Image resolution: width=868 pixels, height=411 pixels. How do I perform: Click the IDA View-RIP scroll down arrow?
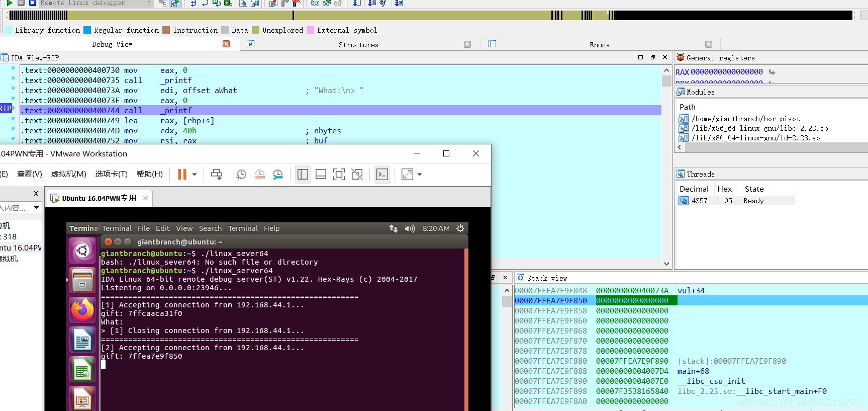coord(666,263)
